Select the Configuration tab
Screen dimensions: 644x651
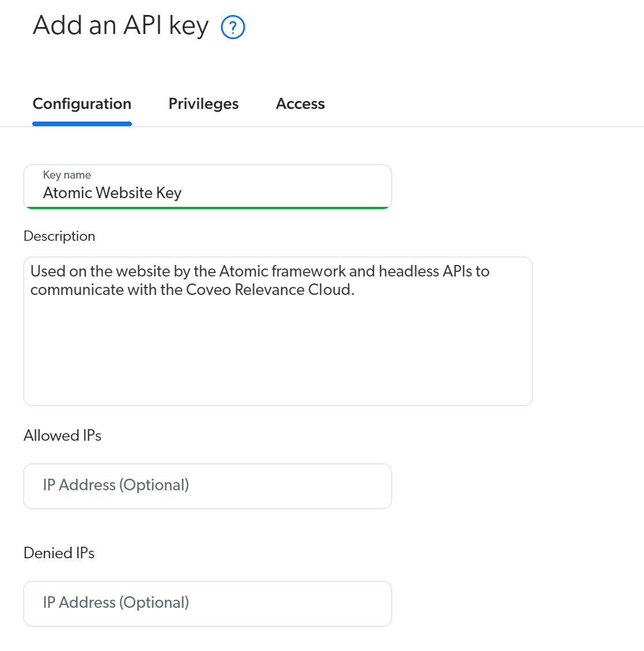[x=82, y=104]
